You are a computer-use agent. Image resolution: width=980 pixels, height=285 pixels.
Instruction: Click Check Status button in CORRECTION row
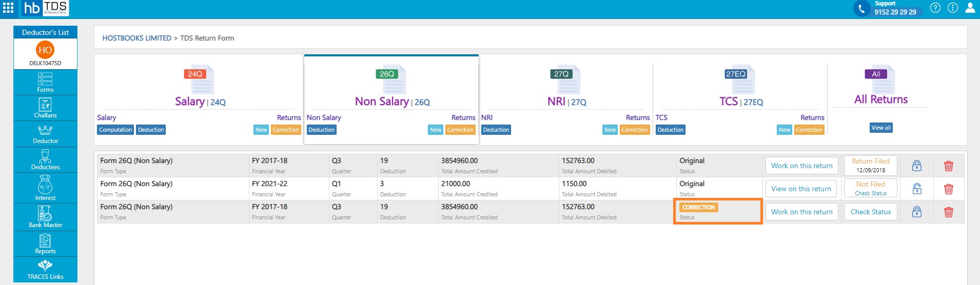(x=871, y=212)
